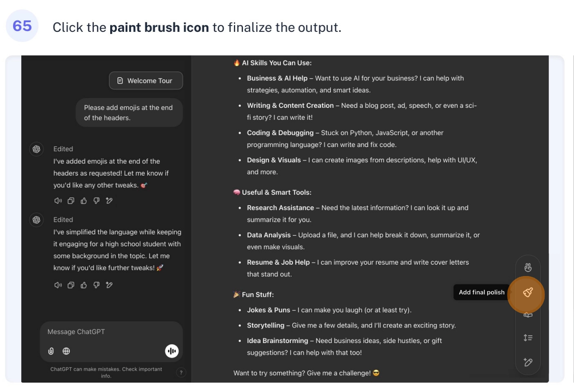Read aloud the "added emojis" reply
Image resolution: width=574 pixels, height=392 pixels.
coord(58,200)
